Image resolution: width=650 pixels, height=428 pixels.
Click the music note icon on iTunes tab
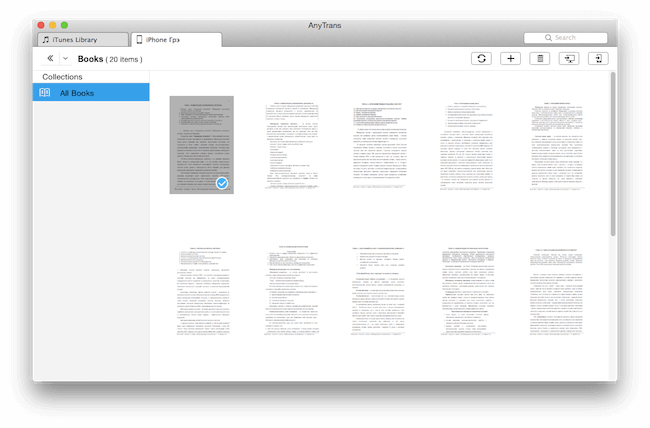pyautogui.click(x=46, y=40)
